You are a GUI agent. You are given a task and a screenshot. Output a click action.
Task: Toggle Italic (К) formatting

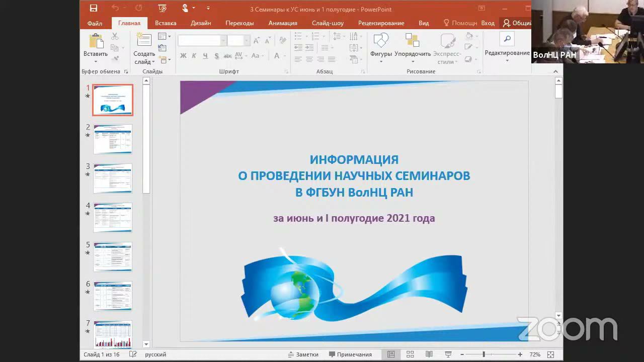194,56
